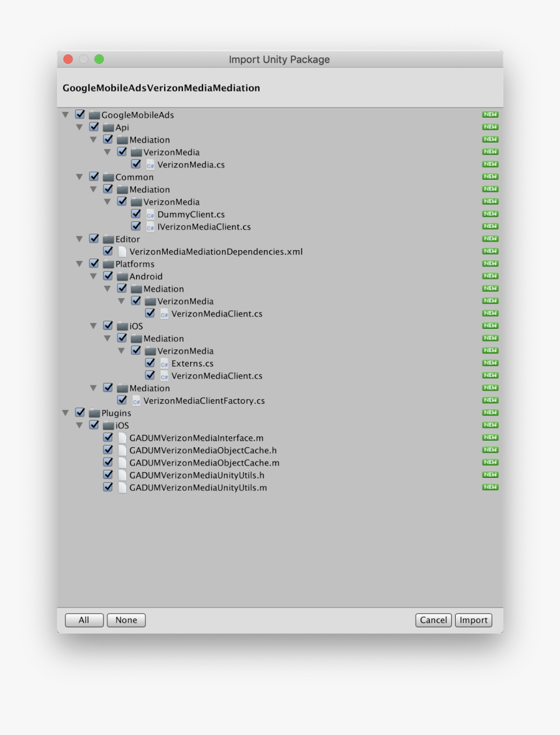560x735 pixels.
Task: Click the NEW badge on the GADUMVerizonMediaUnityUtils.m row
Action: click(x=490, y=487)
